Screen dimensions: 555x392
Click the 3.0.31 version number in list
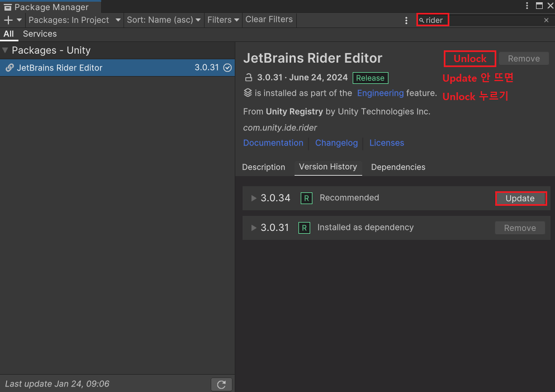pos(207,67)
